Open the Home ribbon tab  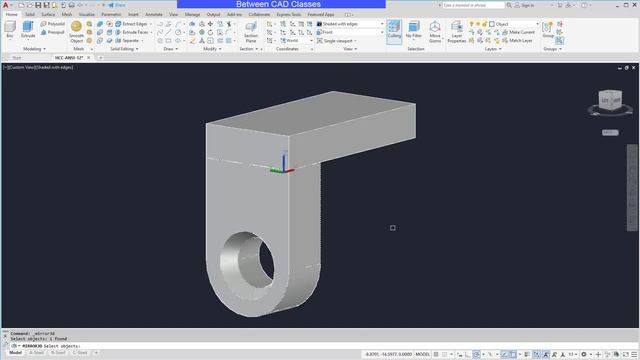(11, 14)
